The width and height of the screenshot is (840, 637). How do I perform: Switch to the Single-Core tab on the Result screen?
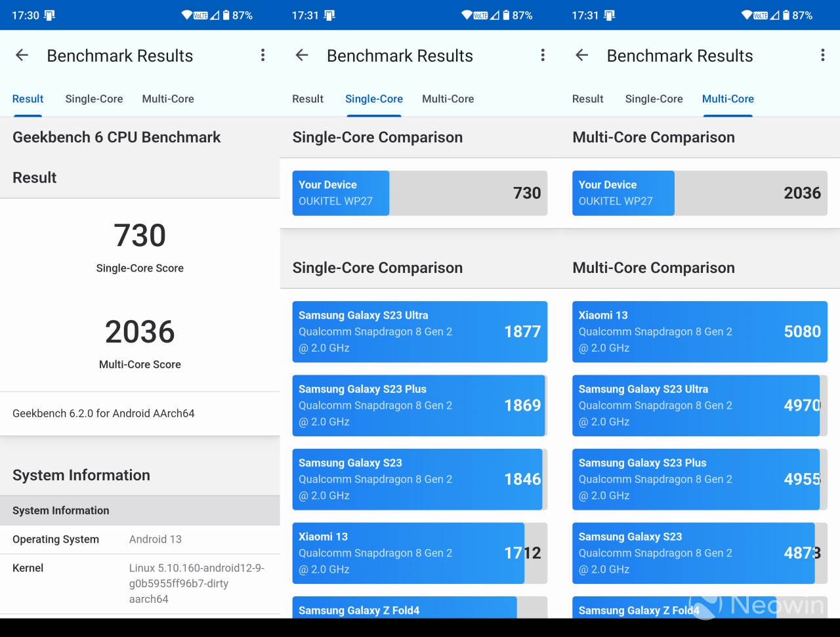point(94,99)
